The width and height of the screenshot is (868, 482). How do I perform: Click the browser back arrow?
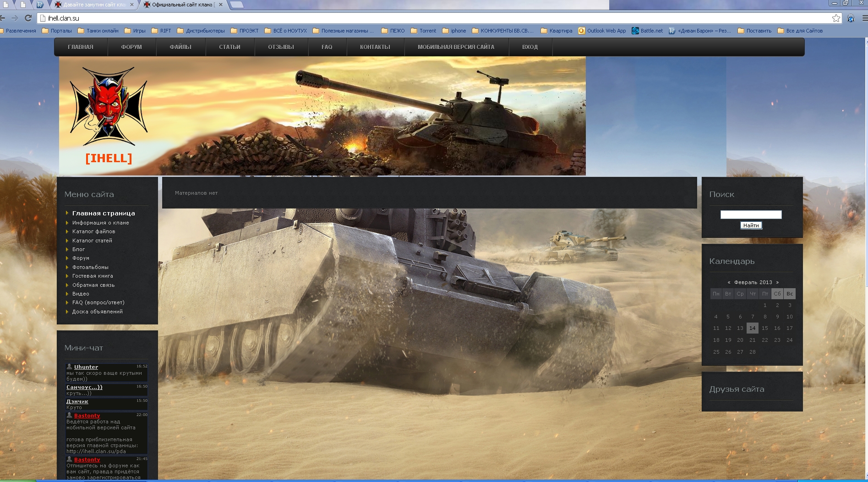(3, 18)
